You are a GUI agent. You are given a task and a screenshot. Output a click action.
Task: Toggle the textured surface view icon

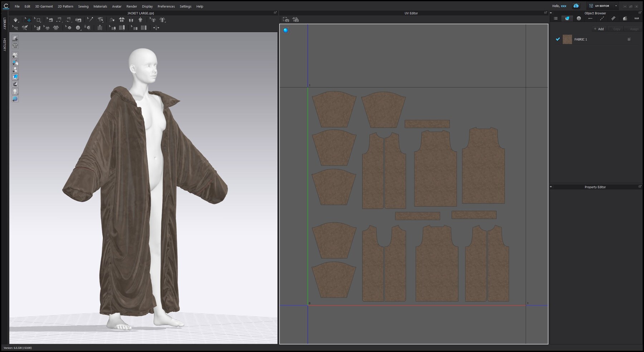pos(15,77)
